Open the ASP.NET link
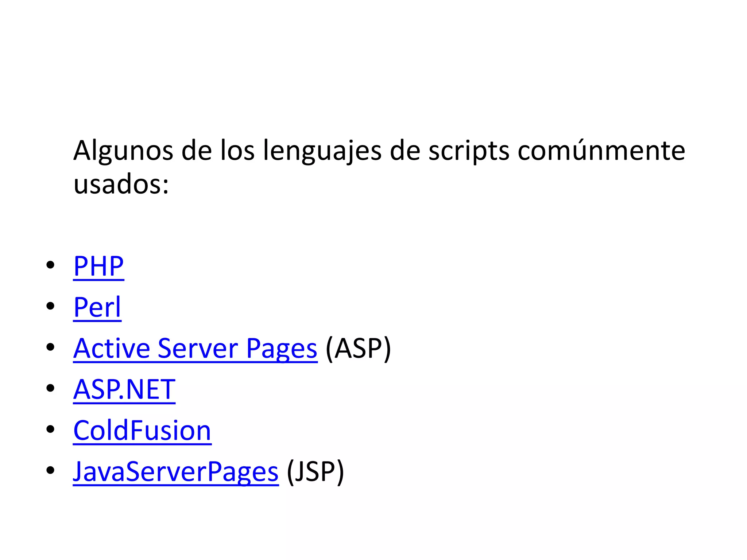Viewport: 747px width, 560px height. click(x=124, y=390)
